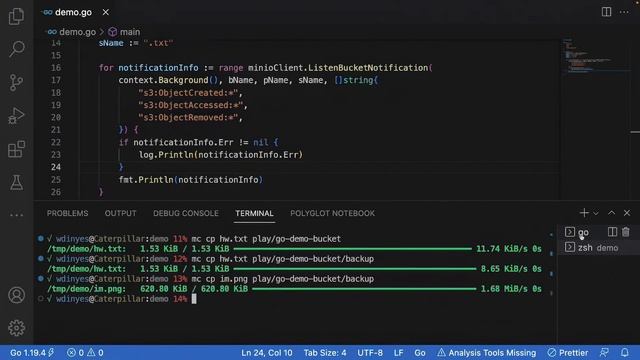Open editor More Actions menu
The image size is (640, 360).
coord(624,12)
